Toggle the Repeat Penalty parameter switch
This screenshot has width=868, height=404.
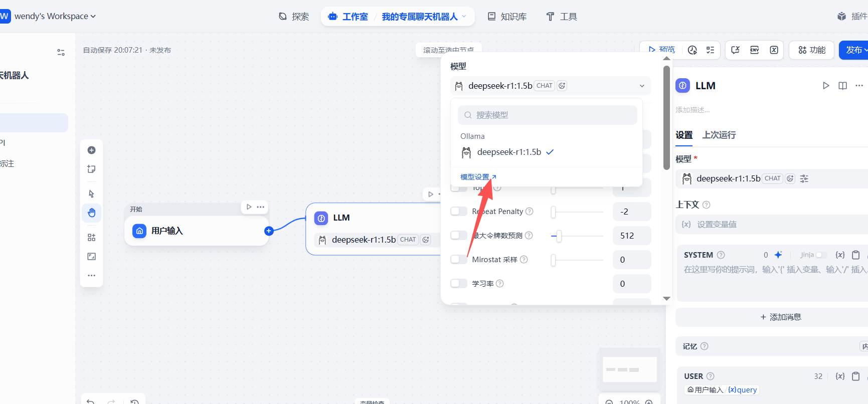(x=459, y=212)
